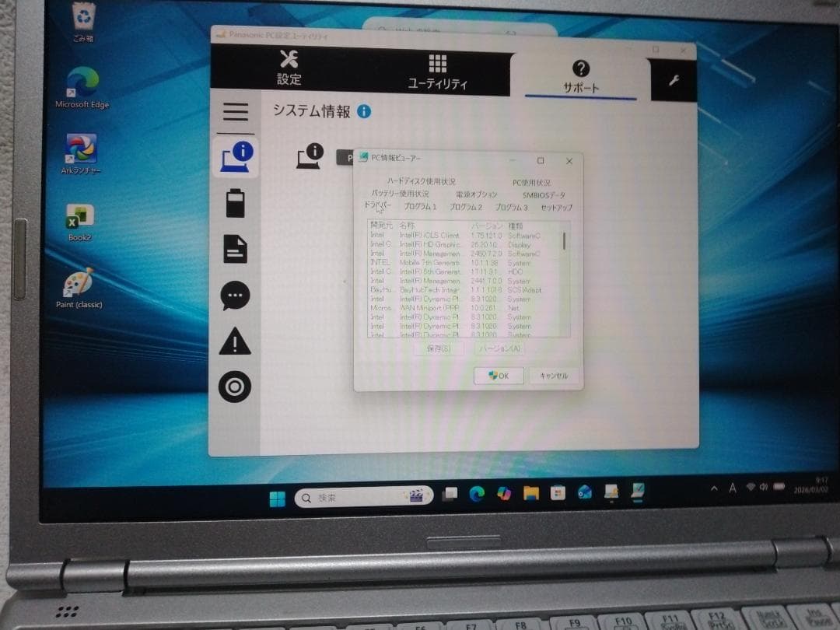Screen dimensions: 840x630
Task: Open the PC使用状況 tab
Action: point(531,183)
